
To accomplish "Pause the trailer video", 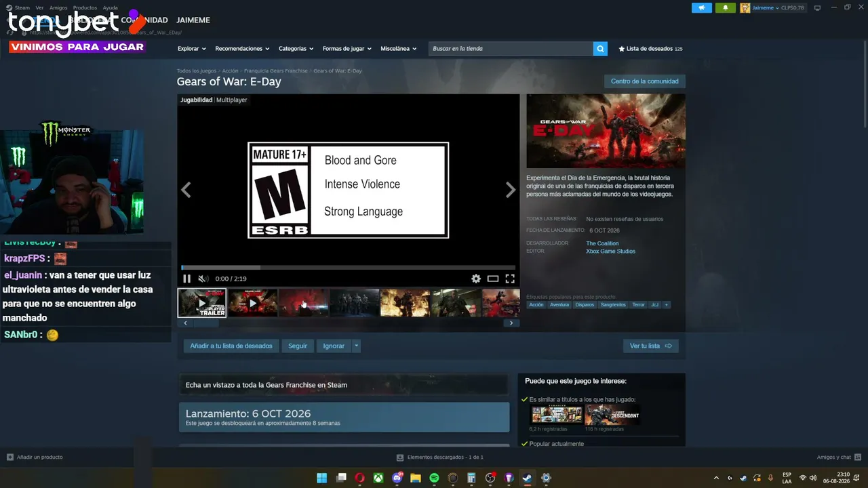I will (187, 279).
